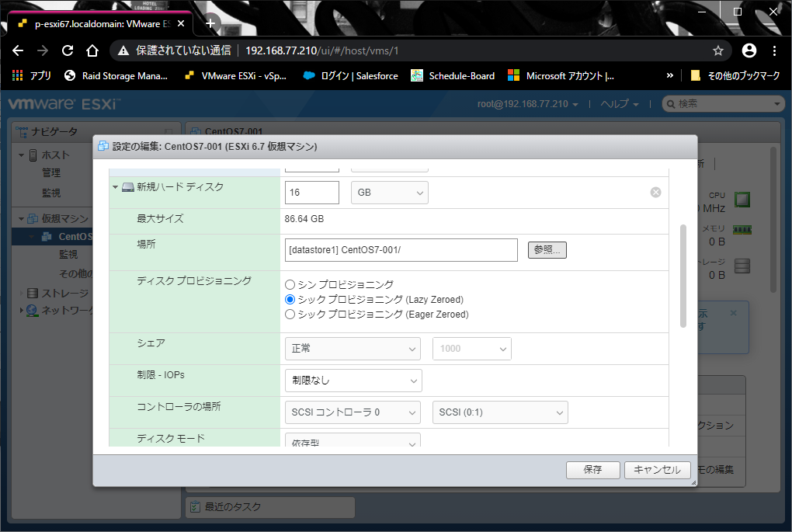Viewport: 792px width, 532px height.
Task: Select Lazy Zeroed thick provisioning option
Action: pos(290,300)
